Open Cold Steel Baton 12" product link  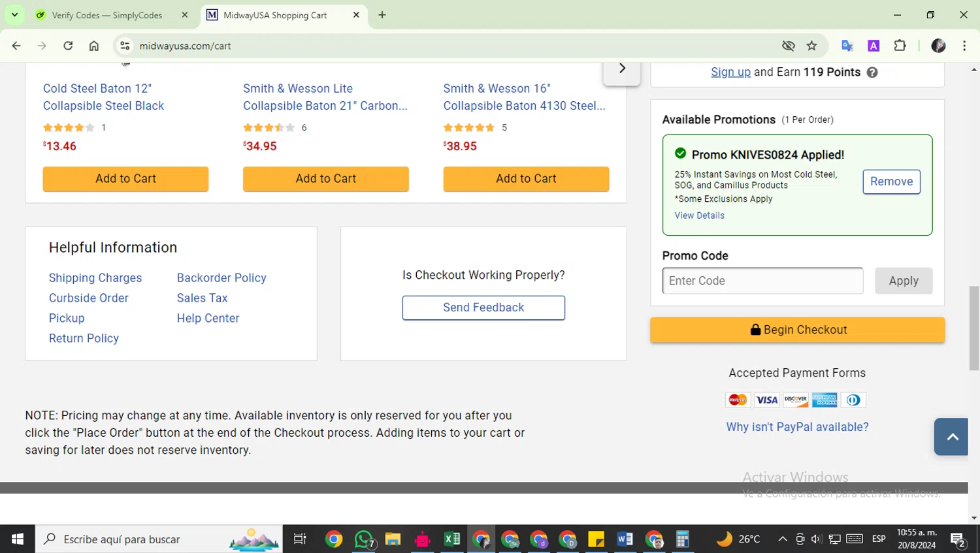pyautogui.click(x=103, y=97)
